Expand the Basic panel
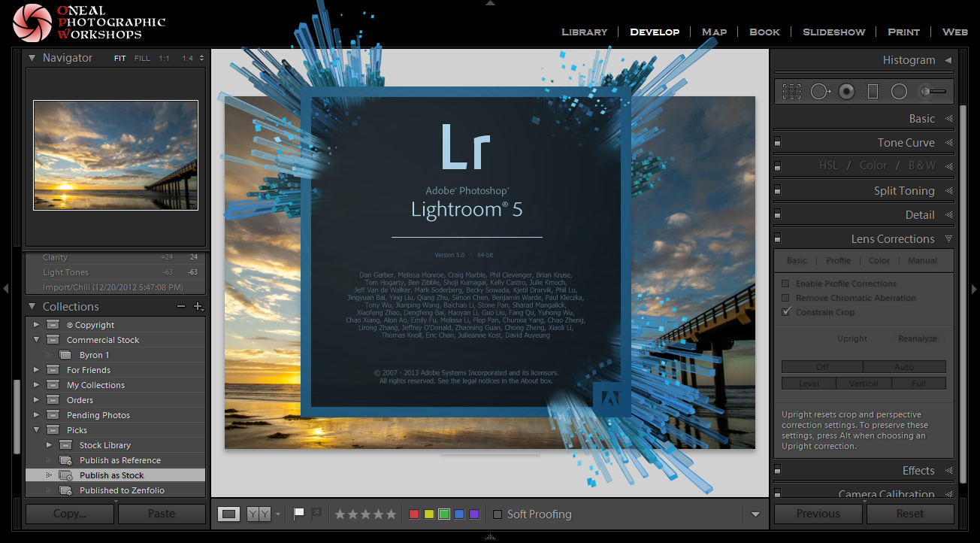This screenshot has height=543, width=980. pyautogui.click(x=948, y=118)
